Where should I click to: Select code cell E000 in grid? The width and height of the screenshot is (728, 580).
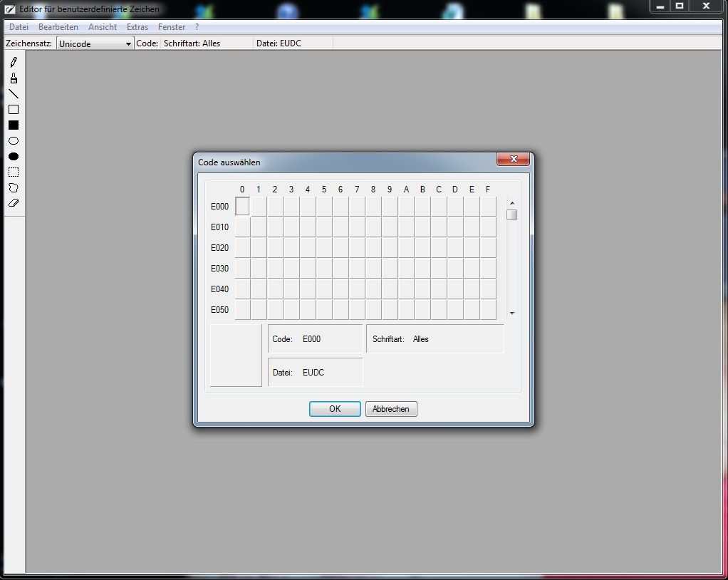[242, 207]
